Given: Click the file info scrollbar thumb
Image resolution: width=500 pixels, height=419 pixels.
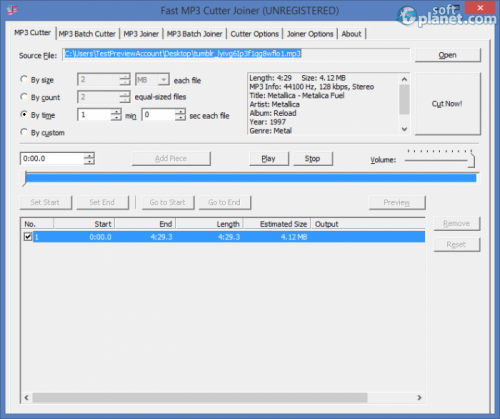Looking at the screenshot, I should [404, 99].
